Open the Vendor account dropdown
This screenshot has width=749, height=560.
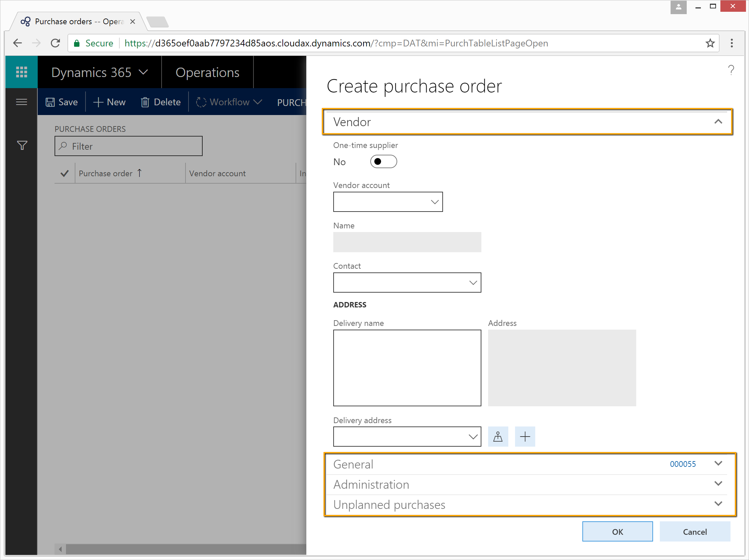coord(435,202)
